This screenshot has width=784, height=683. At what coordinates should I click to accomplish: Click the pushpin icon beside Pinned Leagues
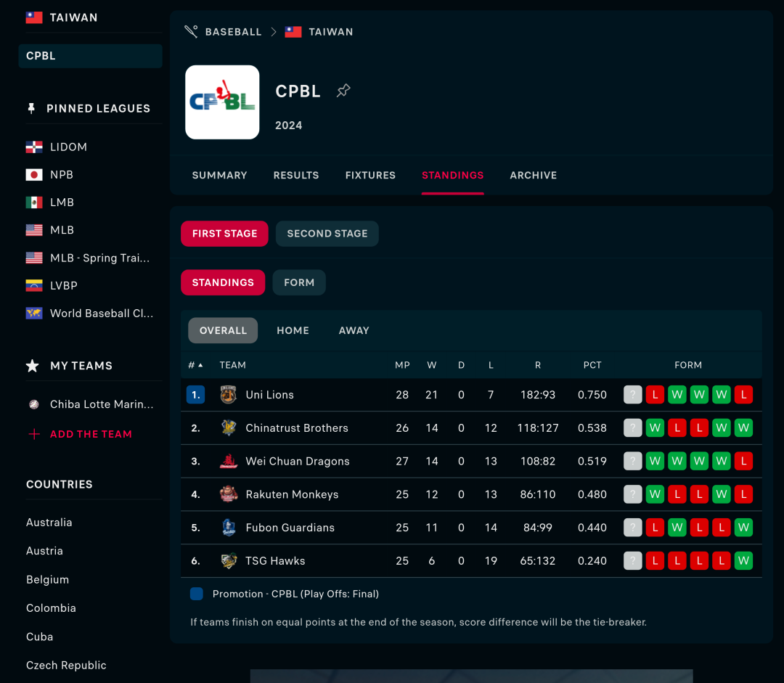point(31,108)
